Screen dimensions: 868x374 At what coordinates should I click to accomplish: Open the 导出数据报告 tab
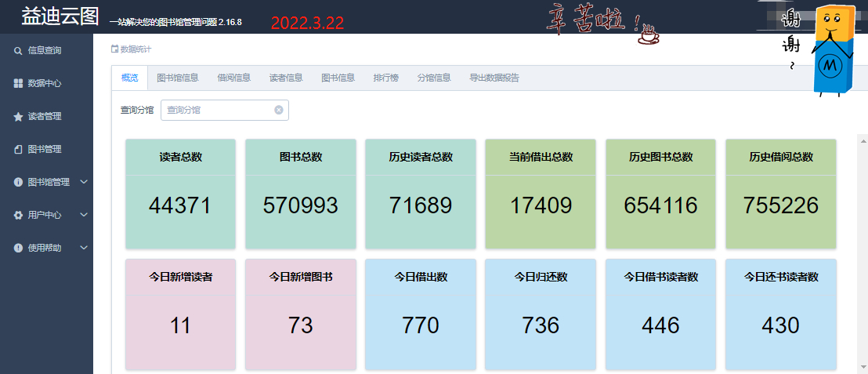pos(494,78)
